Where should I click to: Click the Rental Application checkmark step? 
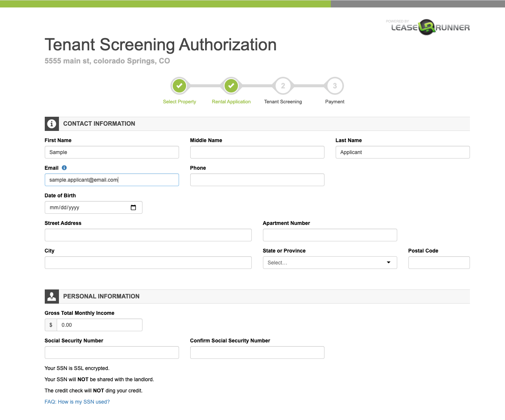pos(231,86)
